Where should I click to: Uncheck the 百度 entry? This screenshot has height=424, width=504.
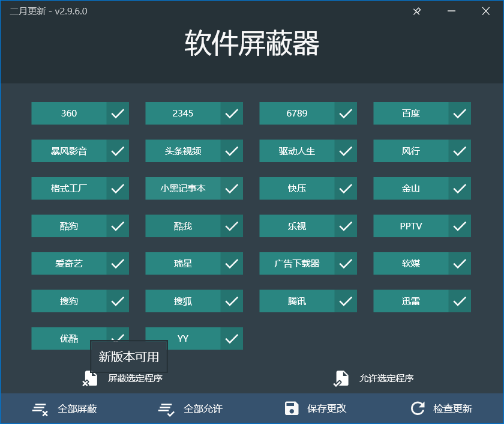[x=460, y=113]
